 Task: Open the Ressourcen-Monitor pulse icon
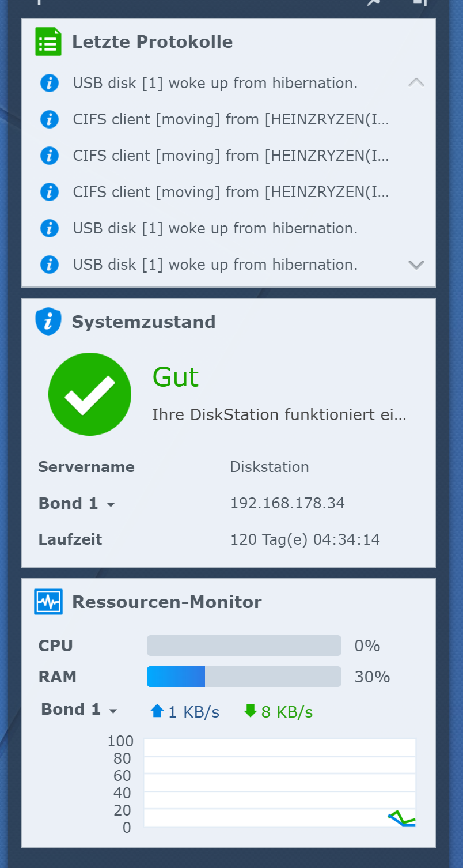point(48,602)
